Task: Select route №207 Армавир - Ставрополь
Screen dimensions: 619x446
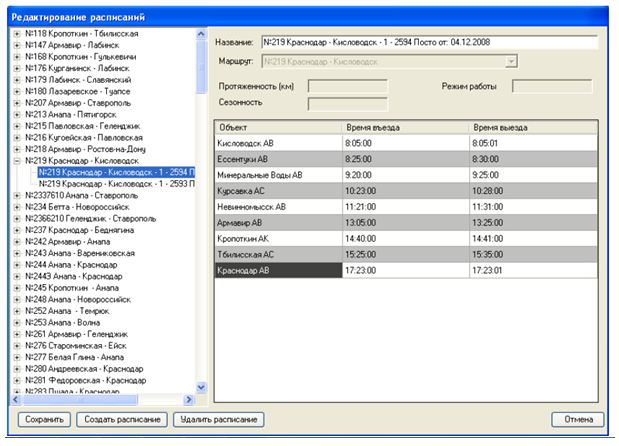Action: tap(78, 103)
